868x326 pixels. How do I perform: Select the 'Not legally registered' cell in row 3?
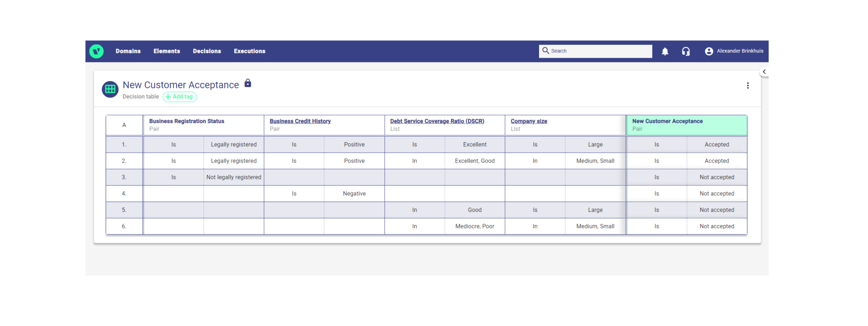pyautogui.click(x=234, y=177)
